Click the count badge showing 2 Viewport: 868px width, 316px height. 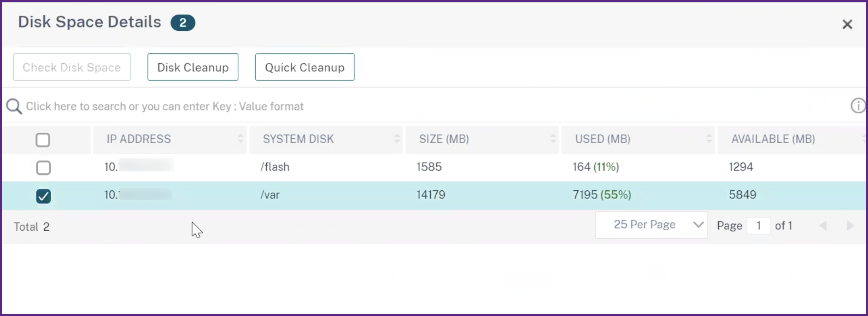tap(183, 23)
